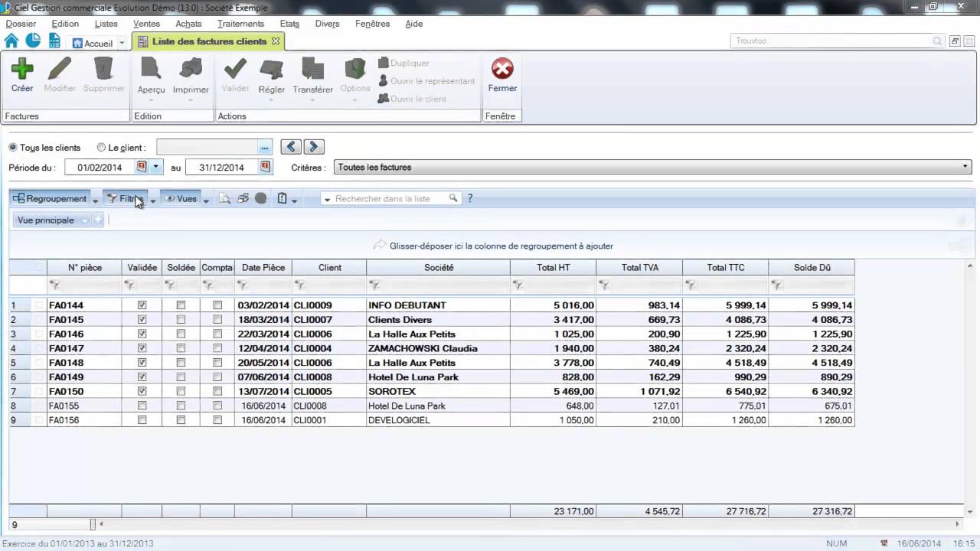The width and height of the screenshot is (980, 551).
Task: Go to next client with right arrow
Action: (x=314, y=147)
